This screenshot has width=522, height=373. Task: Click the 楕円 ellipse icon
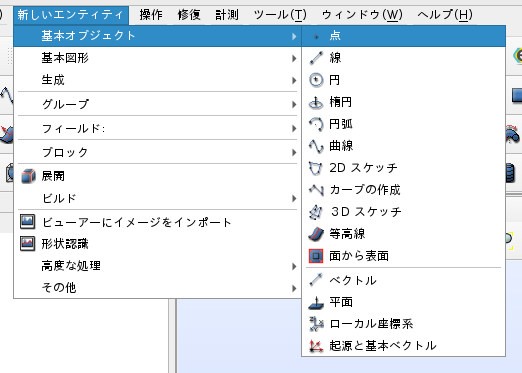[x=316, y=102]
